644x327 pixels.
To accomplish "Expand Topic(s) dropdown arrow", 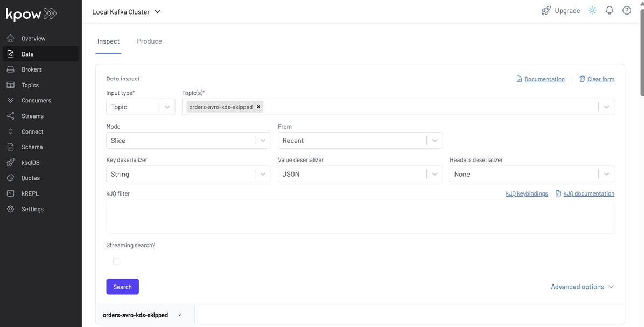I will [607, 107].
